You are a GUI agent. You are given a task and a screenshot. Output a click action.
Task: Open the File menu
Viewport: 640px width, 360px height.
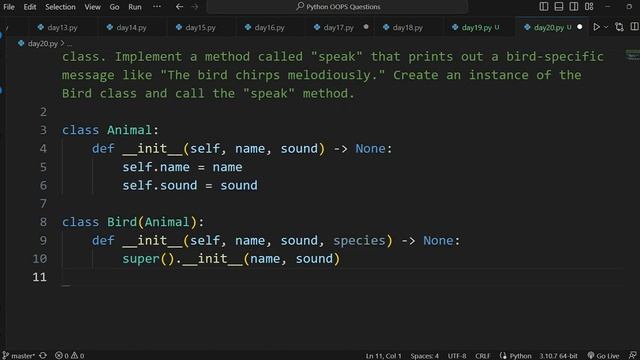point(9,7)
